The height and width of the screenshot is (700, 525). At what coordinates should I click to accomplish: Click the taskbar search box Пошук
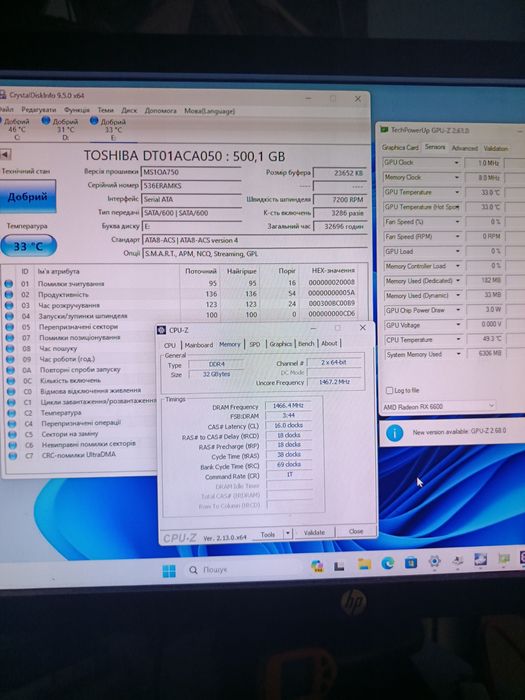[245, 570]
